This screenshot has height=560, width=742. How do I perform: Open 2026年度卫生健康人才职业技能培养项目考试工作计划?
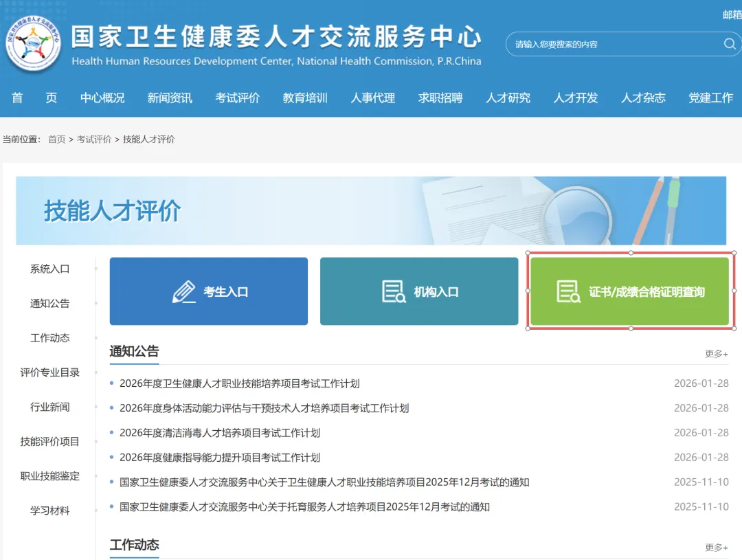click(240, 383)
